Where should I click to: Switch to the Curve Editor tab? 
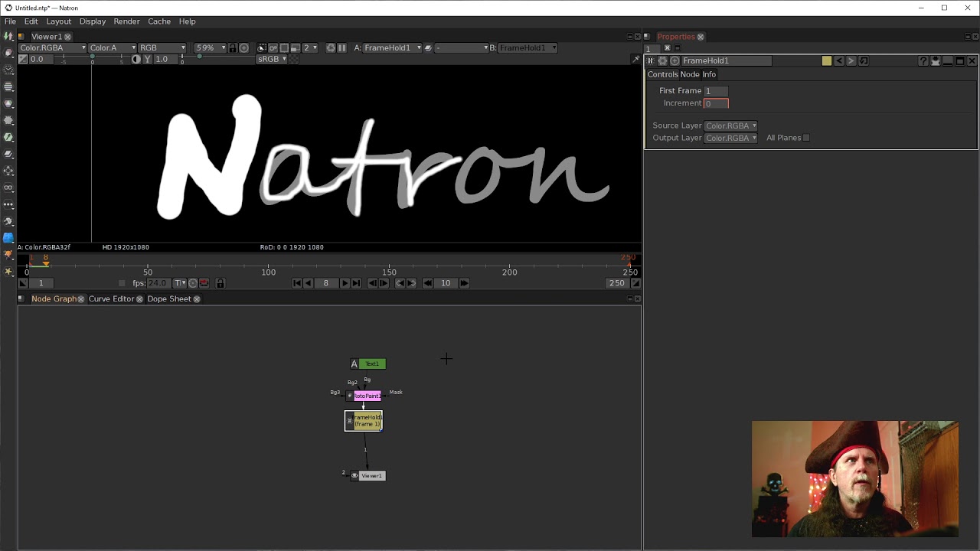(111, 298)
